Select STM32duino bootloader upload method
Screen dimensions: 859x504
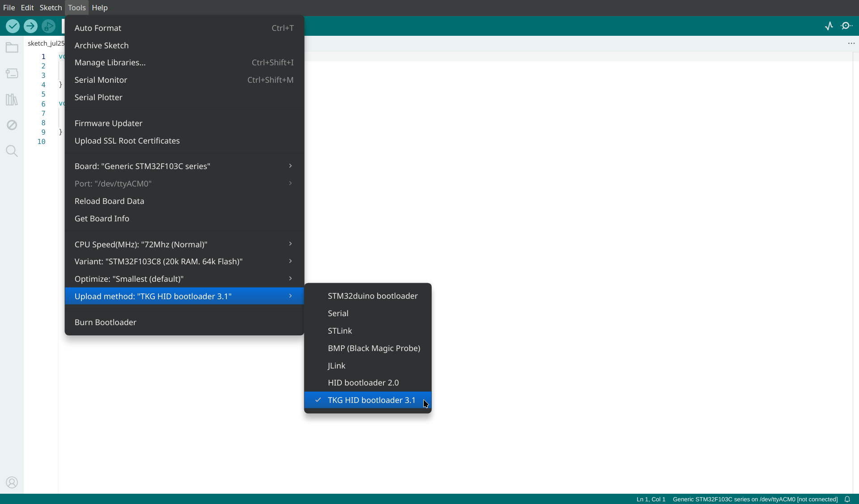pos(368,296)
